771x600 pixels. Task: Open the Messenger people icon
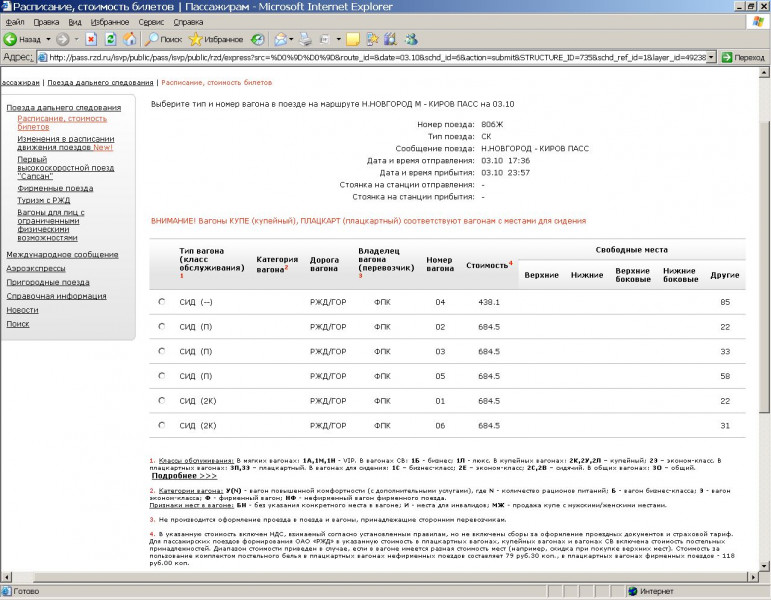click(x=411, y=39)
